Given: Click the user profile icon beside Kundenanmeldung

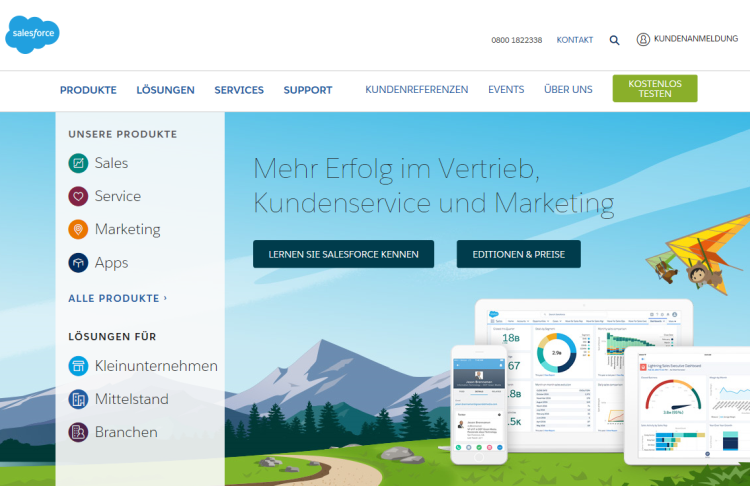Looking at the screenshot, I should (x=643, y=39).
